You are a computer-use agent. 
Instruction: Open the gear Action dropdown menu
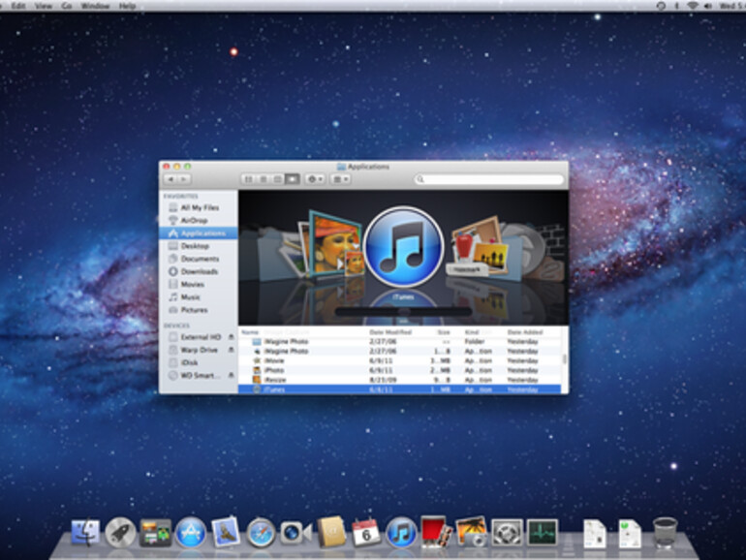[x=315, y=179]
